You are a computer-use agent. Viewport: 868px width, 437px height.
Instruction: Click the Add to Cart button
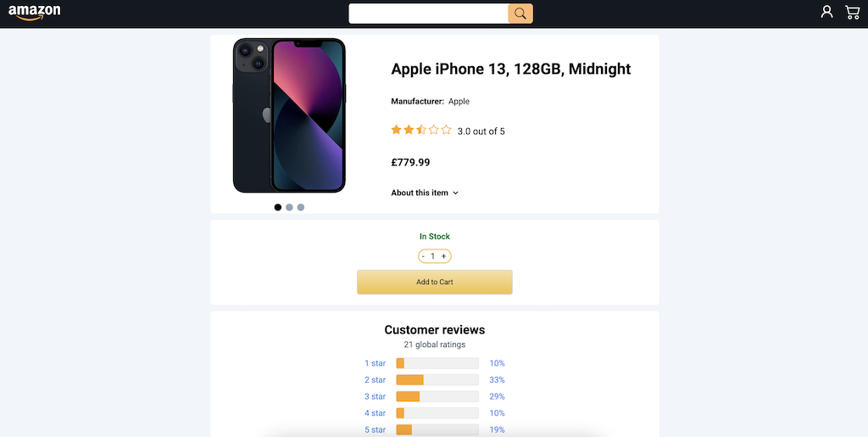435,282
